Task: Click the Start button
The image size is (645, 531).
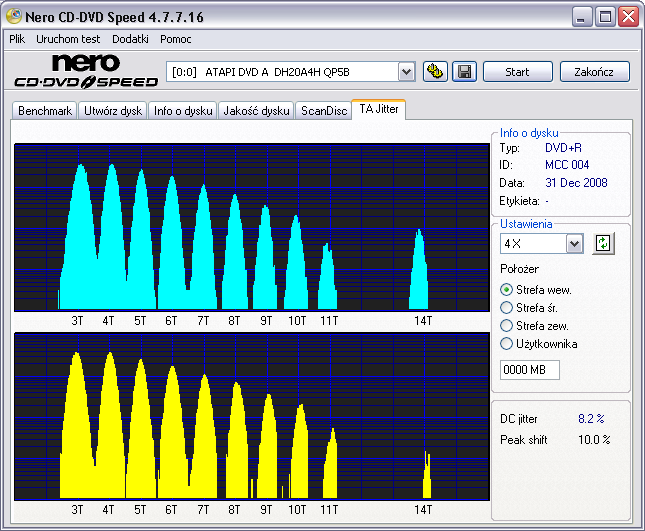Action: (x=517, y=72)
